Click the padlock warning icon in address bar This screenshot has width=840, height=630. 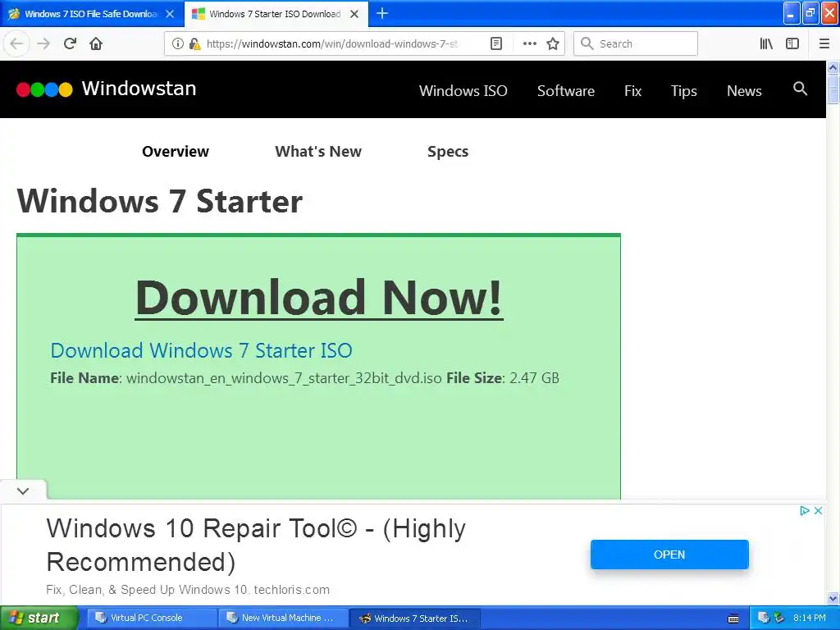(194, 43)
